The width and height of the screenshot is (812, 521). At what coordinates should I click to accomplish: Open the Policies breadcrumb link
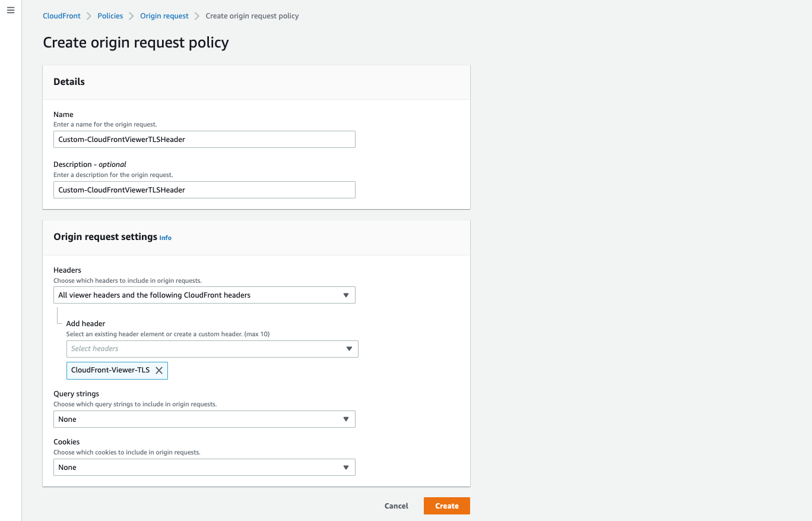click(110, 15)
